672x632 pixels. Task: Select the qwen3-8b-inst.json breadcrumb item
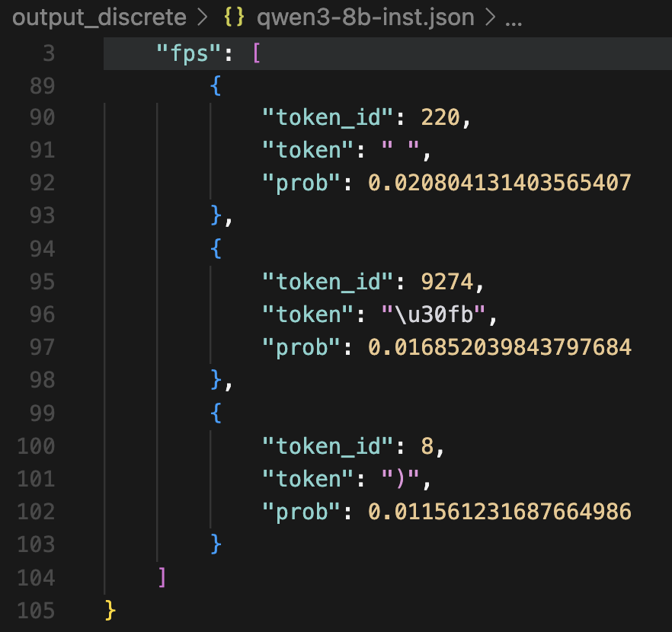[x=365, y=18]
